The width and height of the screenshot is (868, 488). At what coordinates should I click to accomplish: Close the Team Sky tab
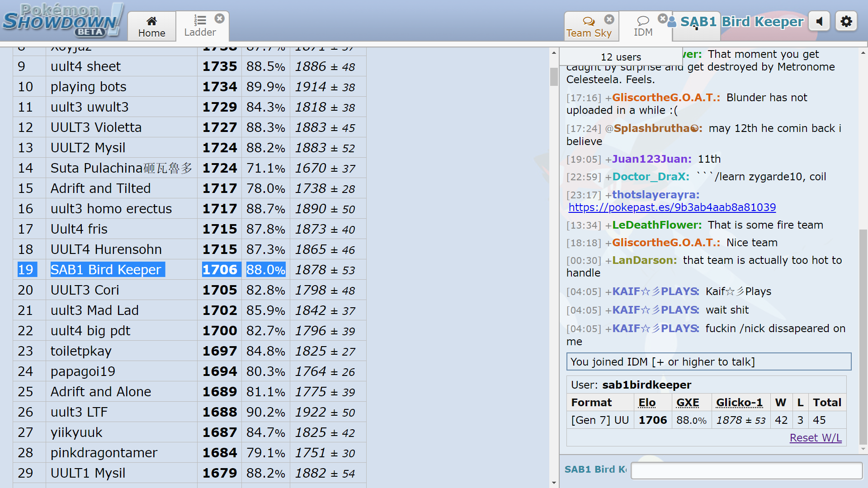pos(609,19)
